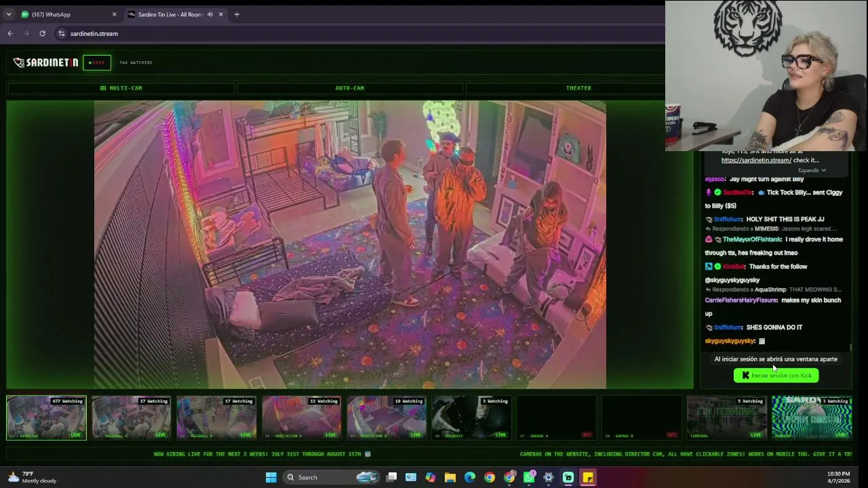Switch to the AUTO-CAM view tab
868x488 pixels.
(x=349, y=88)
